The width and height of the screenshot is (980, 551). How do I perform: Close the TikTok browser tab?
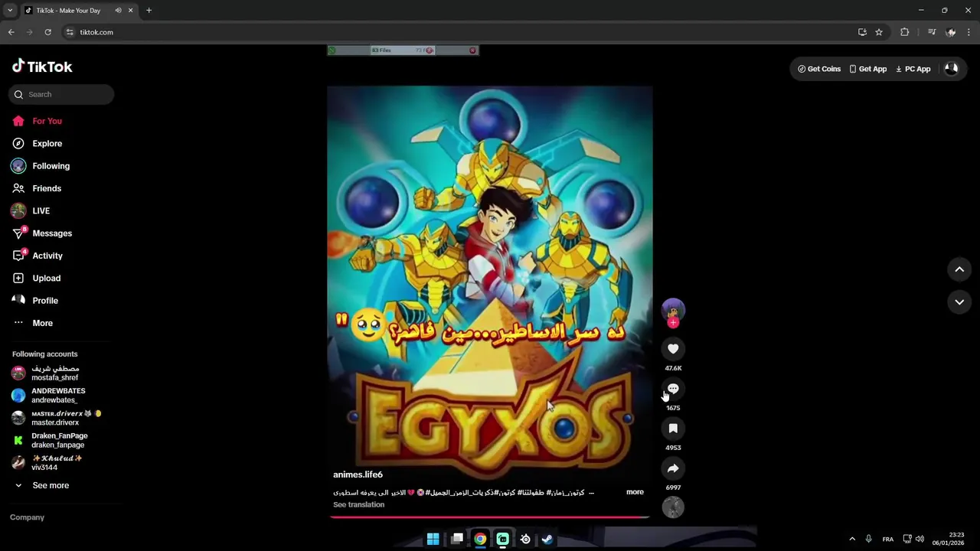(x=130, y=11)
